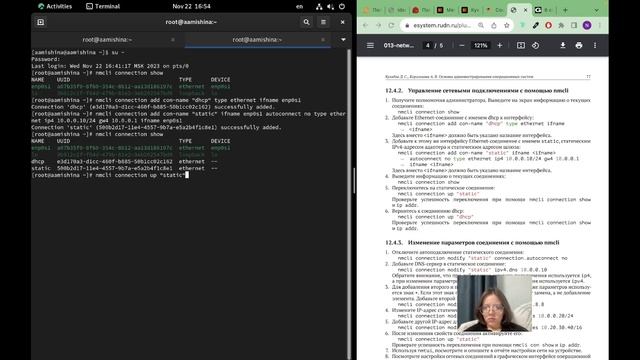Go forward in the browser
640x360 pixels.
(378, 25)
